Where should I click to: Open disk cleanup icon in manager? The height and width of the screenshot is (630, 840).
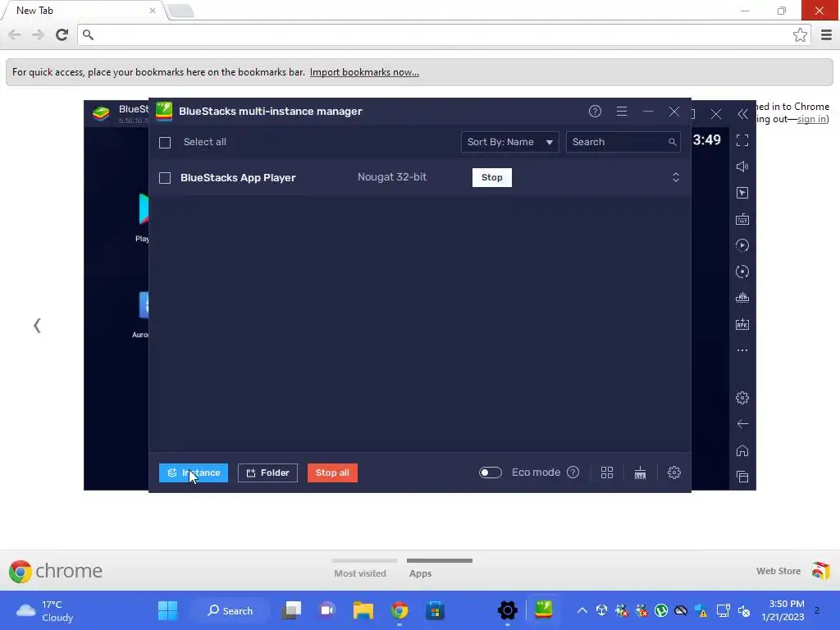pos(640,472)
